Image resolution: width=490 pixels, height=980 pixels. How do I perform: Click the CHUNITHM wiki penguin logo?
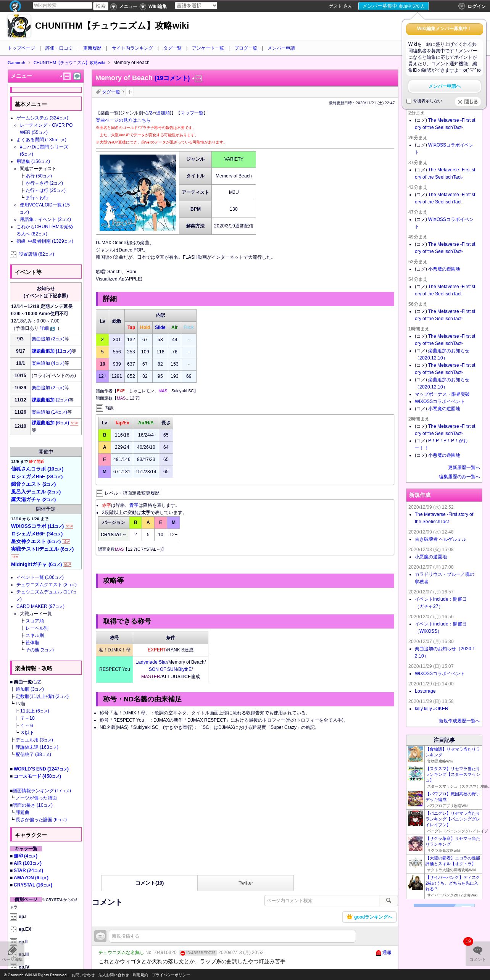click(19, 26)
